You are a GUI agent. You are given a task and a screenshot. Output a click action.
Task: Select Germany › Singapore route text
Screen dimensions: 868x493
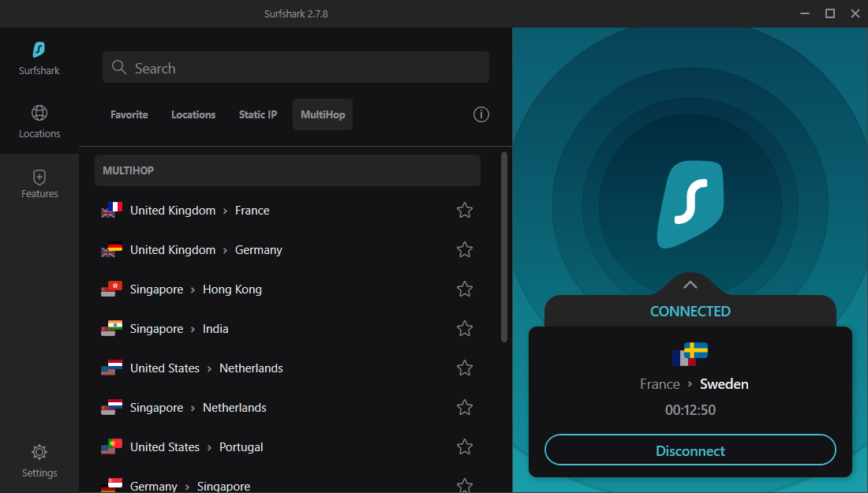coord(190,486)
